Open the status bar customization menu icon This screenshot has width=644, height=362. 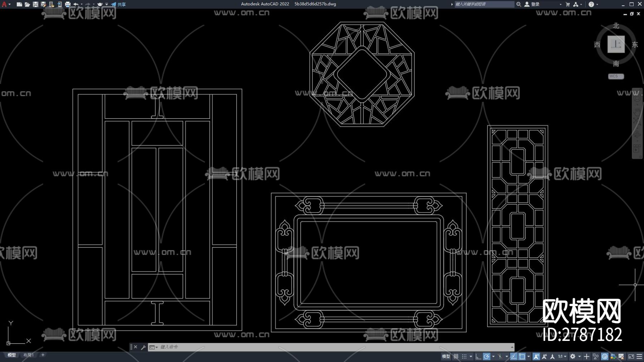(x=639, y=356)
